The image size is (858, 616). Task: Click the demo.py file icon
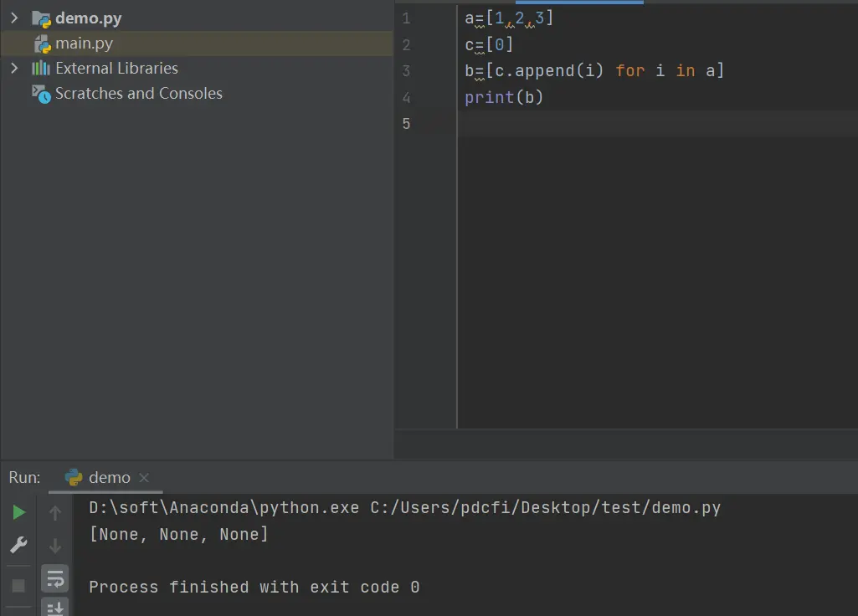pos(41,19)
